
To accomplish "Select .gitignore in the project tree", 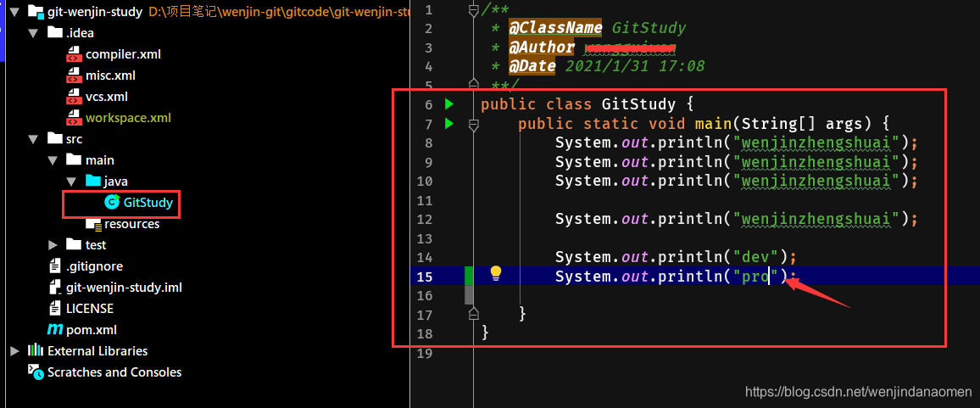I will [95, 266].
